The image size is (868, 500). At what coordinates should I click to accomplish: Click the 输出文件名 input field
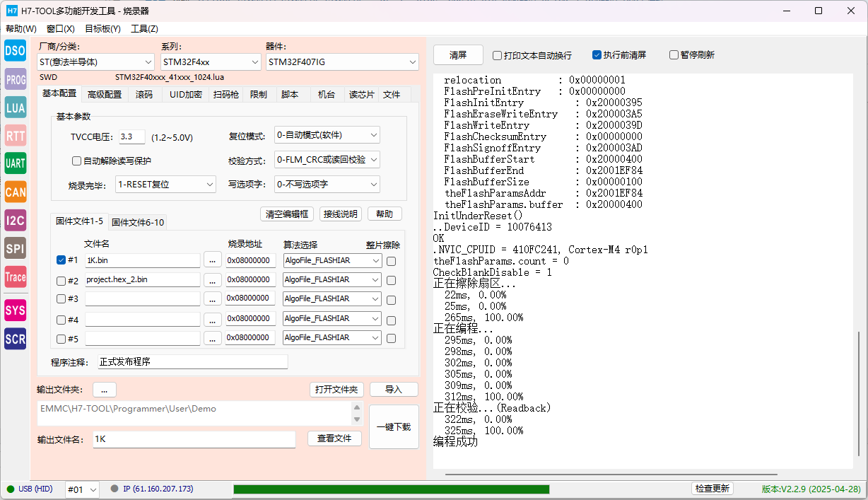(x=194, y=439)
